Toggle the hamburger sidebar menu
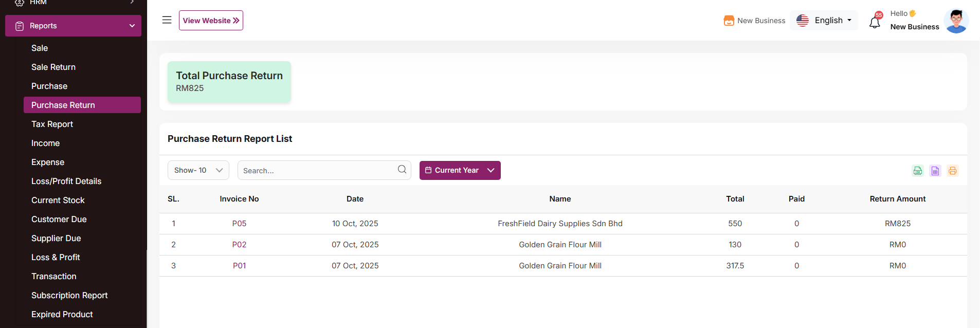The height and width of the screenshot is (328, 980). 167,20
